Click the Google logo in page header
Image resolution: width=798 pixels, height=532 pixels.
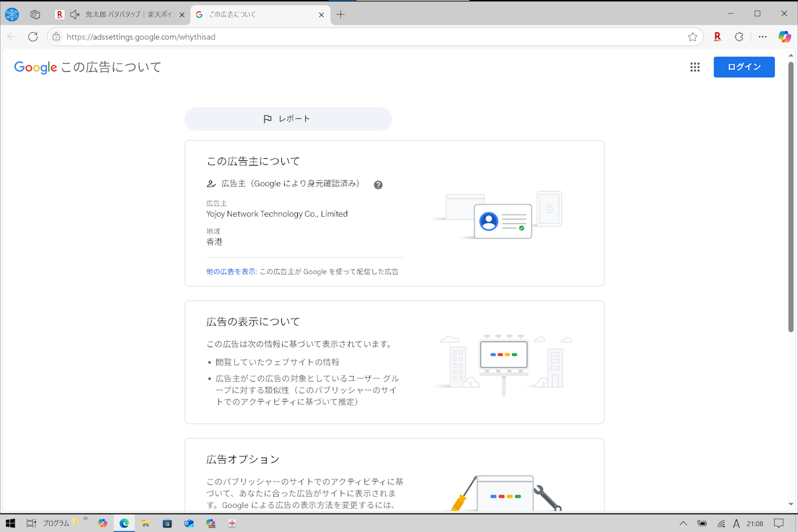(x=35, y=67)
